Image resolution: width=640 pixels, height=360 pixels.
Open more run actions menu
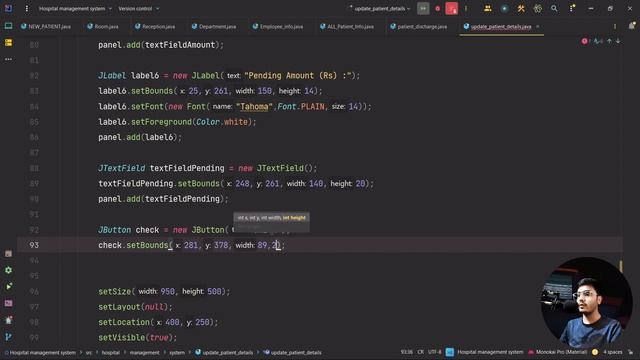[x=466, y=9]
